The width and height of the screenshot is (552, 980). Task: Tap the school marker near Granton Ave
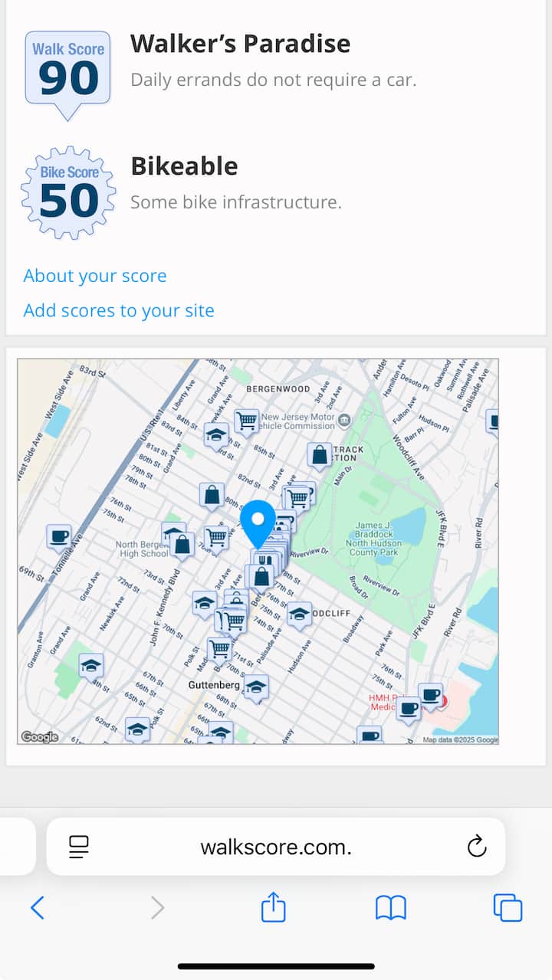(x=91, y=665)
